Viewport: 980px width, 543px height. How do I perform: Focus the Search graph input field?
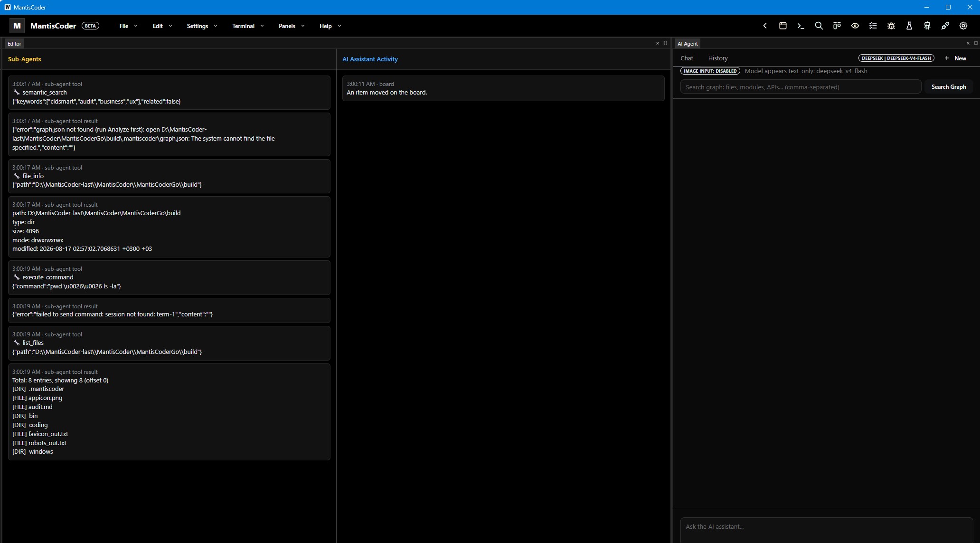(x=801, y=87)
